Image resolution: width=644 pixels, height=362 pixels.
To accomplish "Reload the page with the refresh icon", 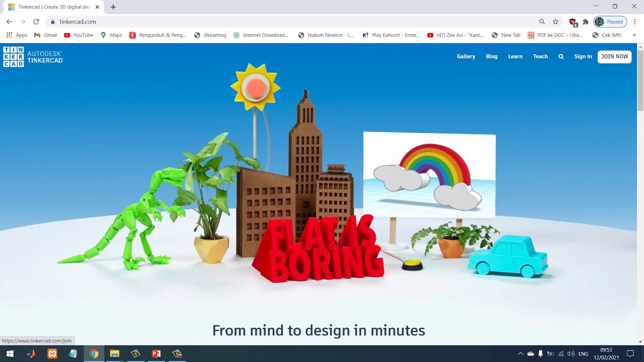I will point(36,22).
